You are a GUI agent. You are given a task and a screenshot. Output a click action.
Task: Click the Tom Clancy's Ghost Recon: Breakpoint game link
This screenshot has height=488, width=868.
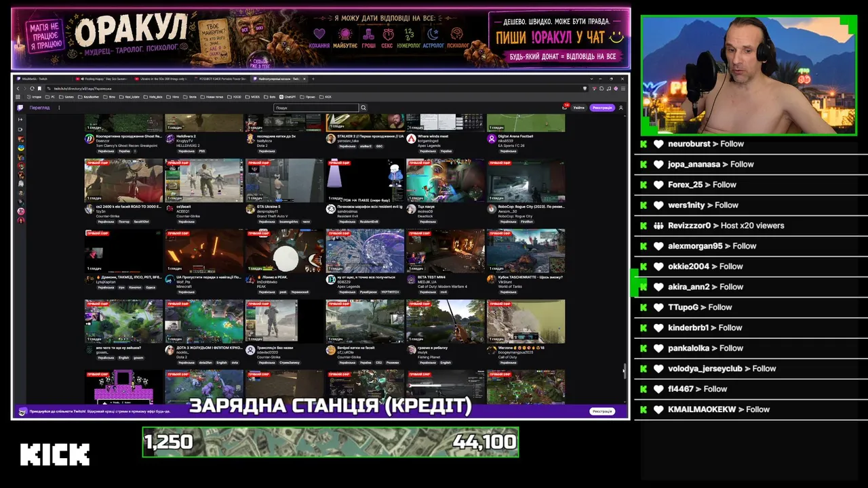[126, 146]
